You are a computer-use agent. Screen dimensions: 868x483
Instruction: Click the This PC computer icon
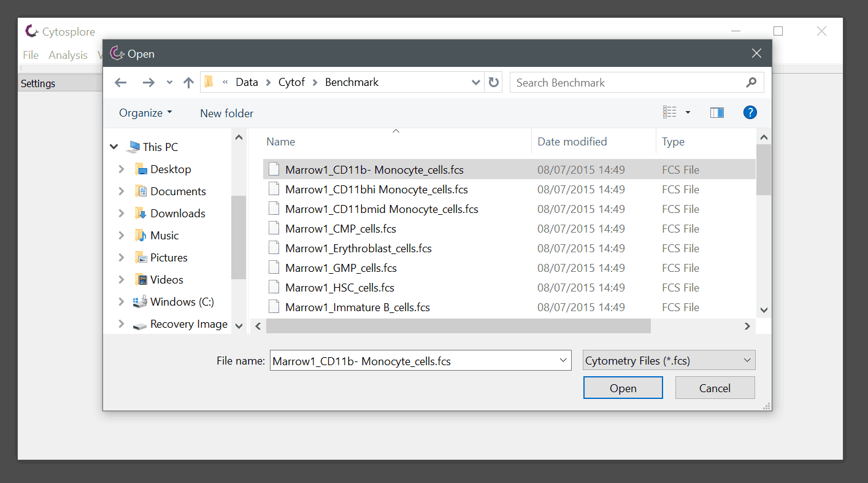click(133, 147)
